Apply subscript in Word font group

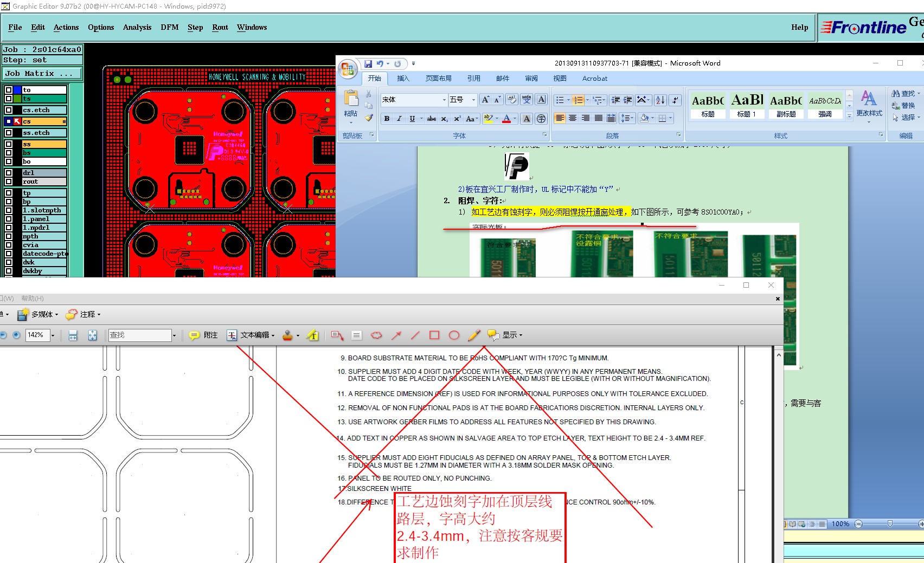pyautogui.click(x=444, y=119)
